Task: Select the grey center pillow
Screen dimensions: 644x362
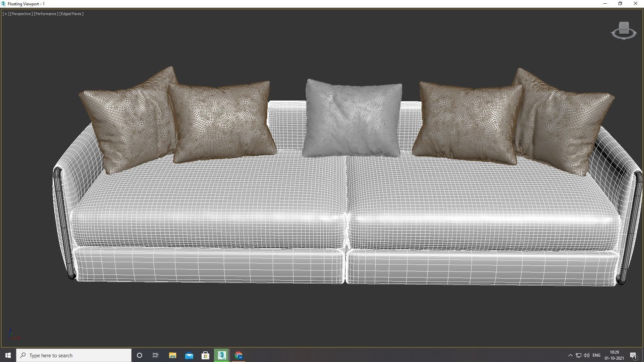Action: pos(352,119)
